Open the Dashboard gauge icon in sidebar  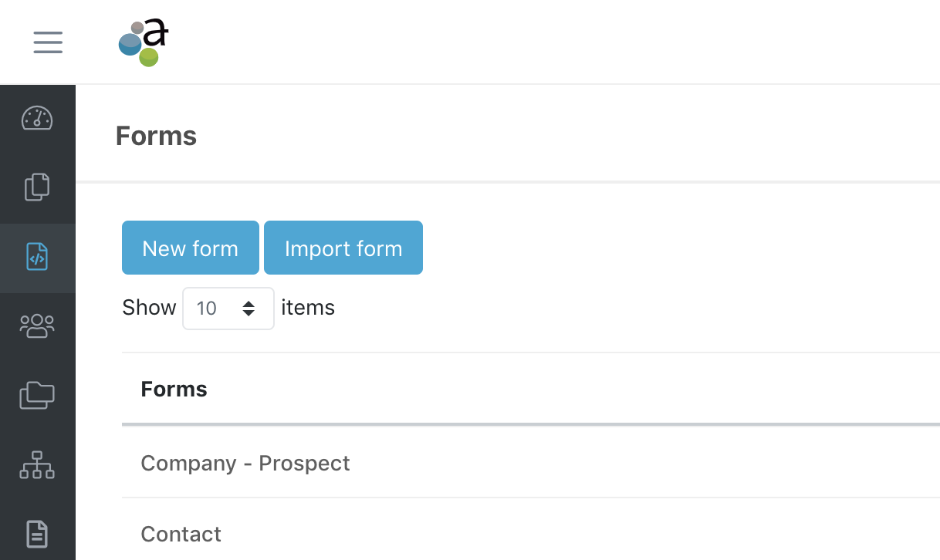37,118
